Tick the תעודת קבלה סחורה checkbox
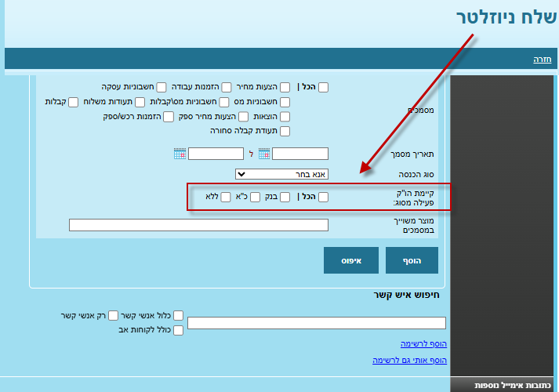This screenshot has height=392, width=559. (285, 131)
